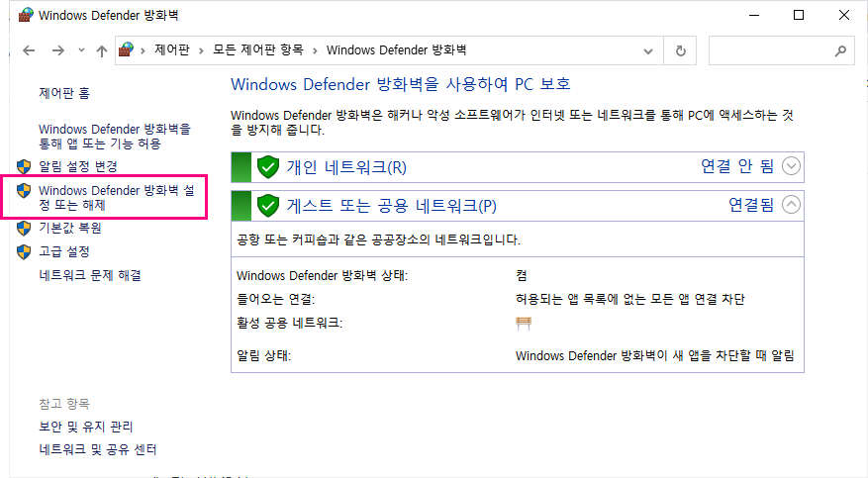
Task: Open 네트워크 및 공유 센터 link
Action: point(98,449)
